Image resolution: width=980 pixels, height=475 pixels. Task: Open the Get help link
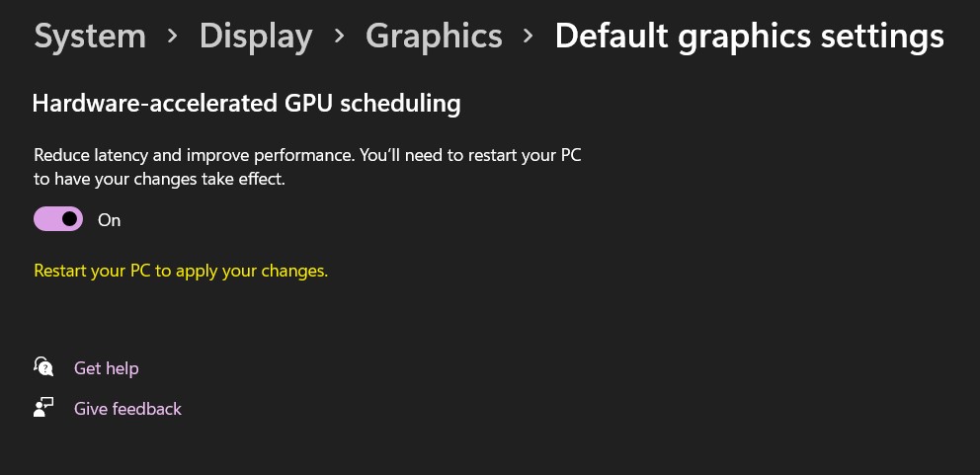coord(107,368)
